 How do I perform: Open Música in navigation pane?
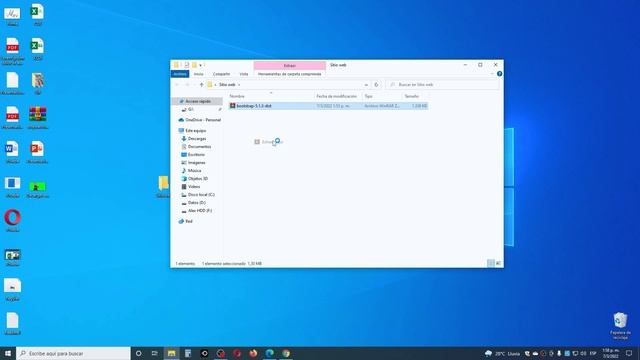(191, 171)
